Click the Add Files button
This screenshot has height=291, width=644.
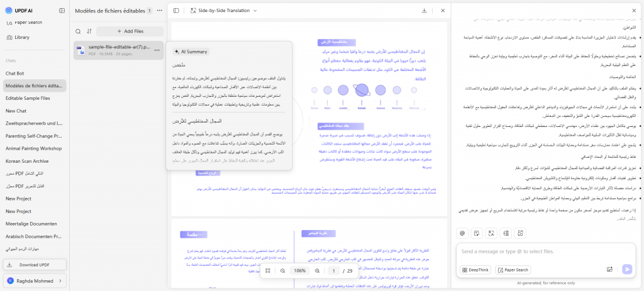130,31
